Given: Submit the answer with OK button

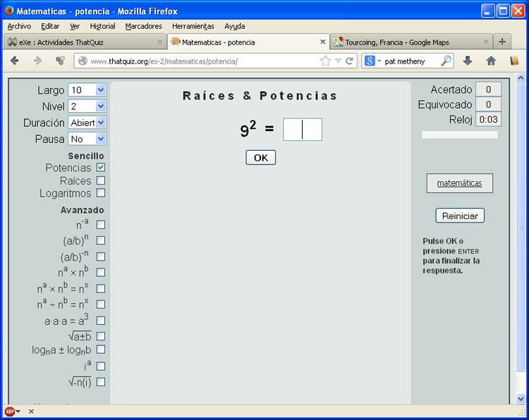Looking at the screenshot, I should [x=261, y=157].
